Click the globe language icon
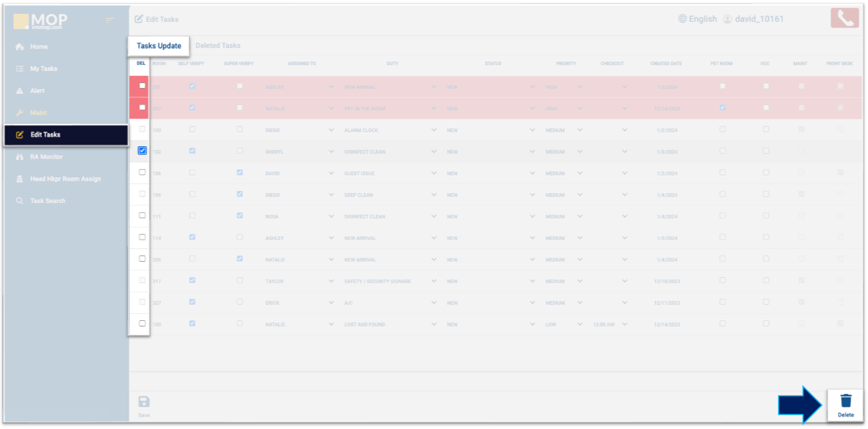 pyautogui.click(x=682, y=19)
